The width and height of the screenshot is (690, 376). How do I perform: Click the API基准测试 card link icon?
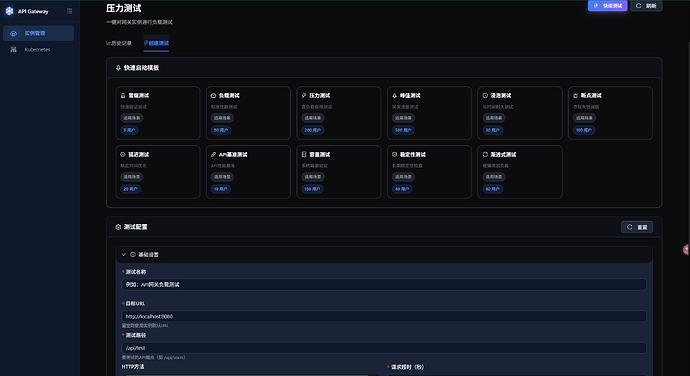coord(213,155)
